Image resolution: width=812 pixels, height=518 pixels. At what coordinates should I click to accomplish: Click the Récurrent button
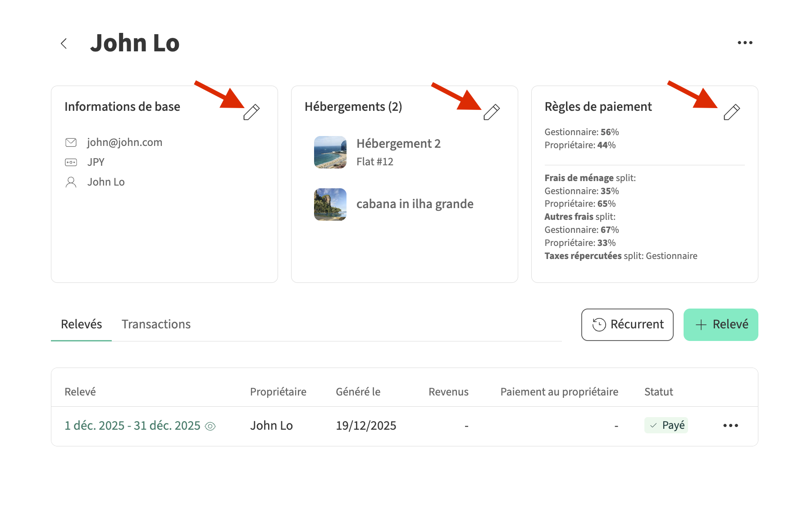click(x=627, y=325)
